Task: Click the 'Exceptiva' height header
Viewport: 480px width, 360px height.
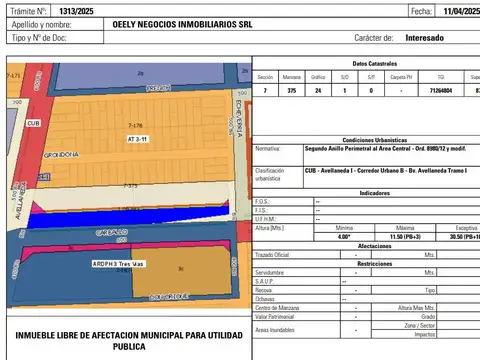Action: [x=467, y=228]
